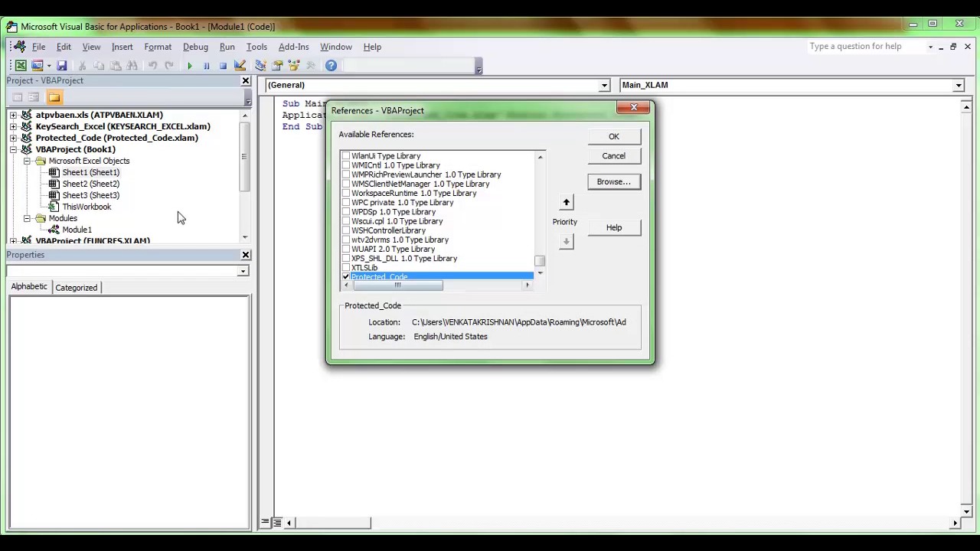The image size is (980, 551).
Task: Click the View Microsoft Excel toolbar icon
Action: [21, 66]
